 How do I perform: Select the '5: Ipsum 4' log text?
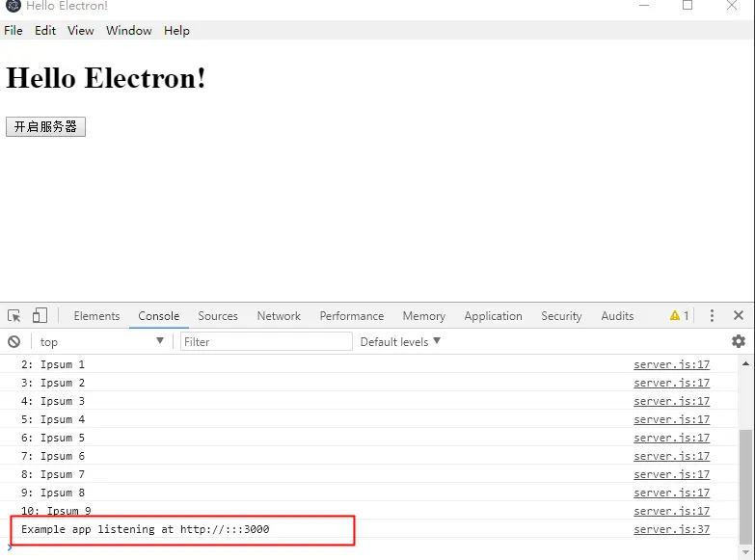pos(53,419)
